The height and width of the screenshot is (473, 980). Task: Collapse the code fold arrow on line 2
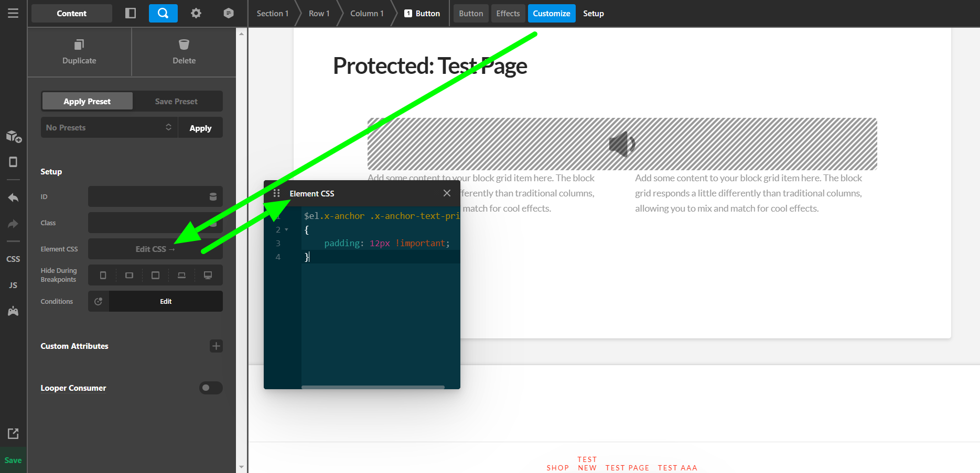[286, 229]
